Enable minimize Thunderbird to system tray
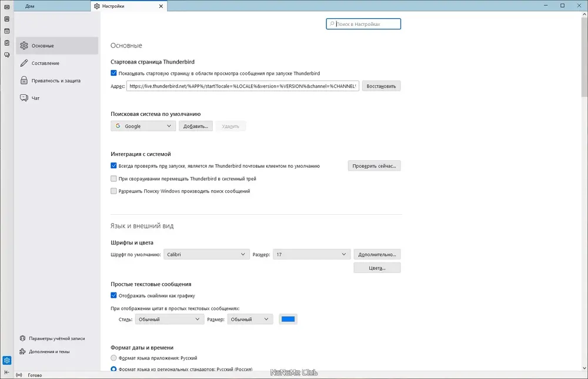Screen dimensions: 588x379 [x=113, y=178]
